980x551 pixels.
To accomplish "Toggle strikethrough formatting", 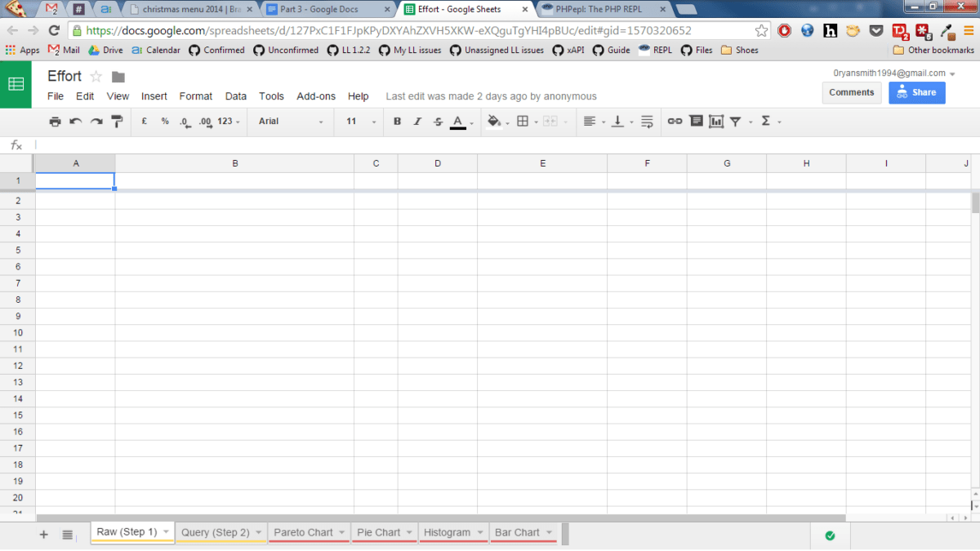I will pos(438,121).
